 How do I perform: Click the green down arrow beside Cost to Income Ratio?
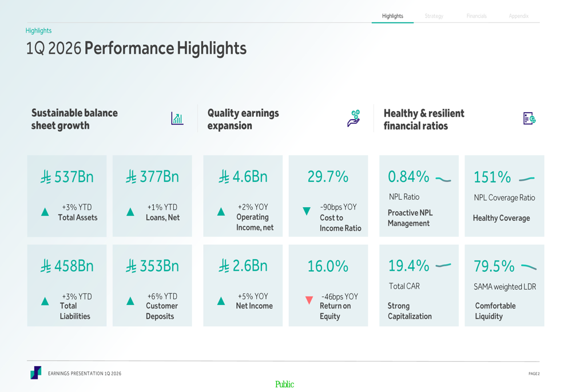pos(307,212)
